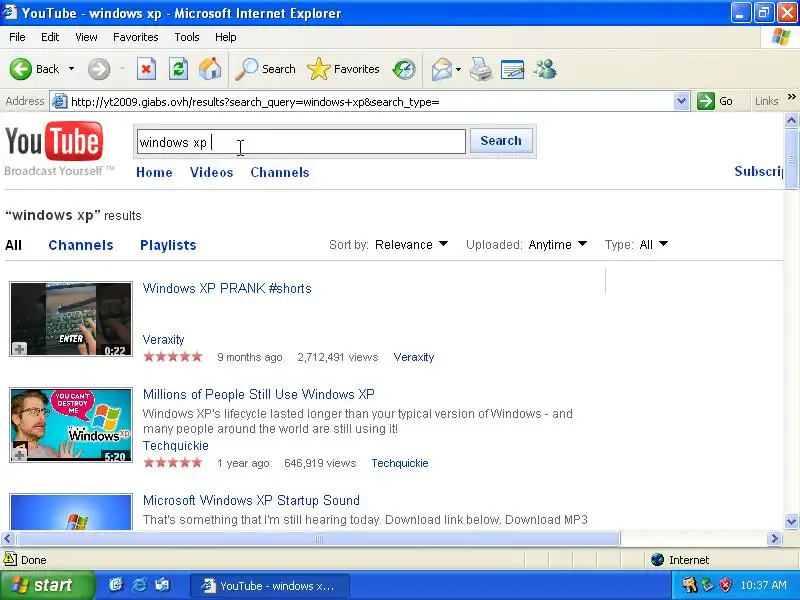Click the Favorites star icon
The image size is (800, 600).
click(x=319, y=69)
